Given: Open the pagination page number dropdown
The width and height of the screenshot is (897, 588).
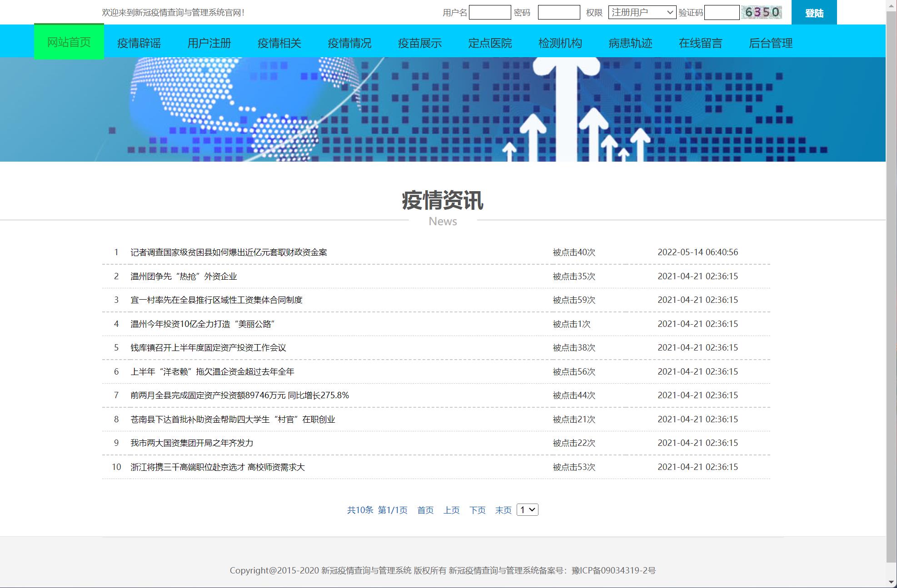Looking at the screenshot, I should click(528, 510).
